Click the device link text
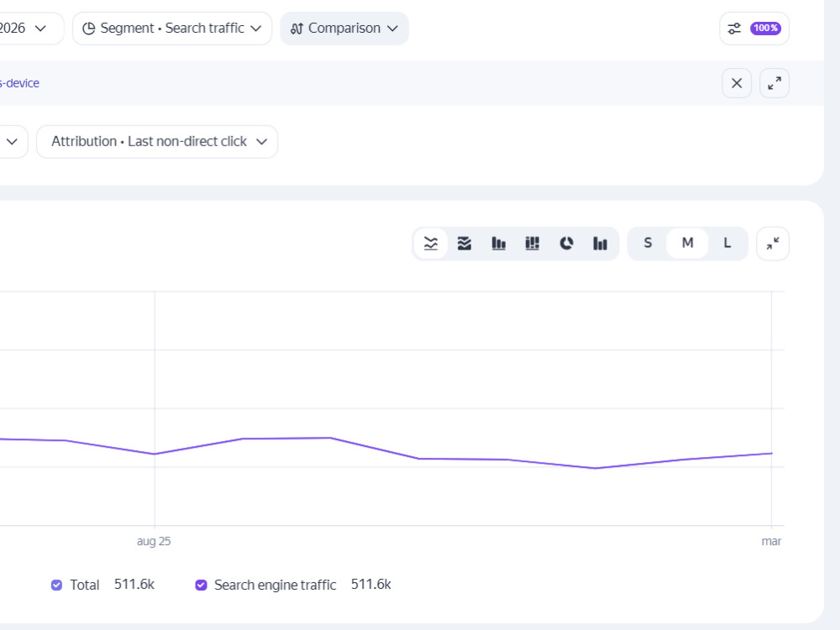Viewport: 840px width, 630px height. point(19,83)
